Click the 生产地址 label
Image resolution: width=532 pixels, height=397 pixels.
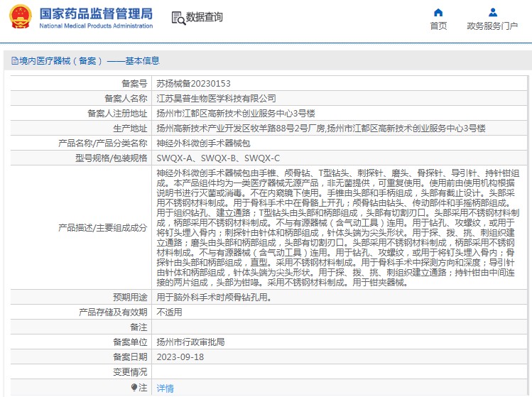(x=130, y=129)
